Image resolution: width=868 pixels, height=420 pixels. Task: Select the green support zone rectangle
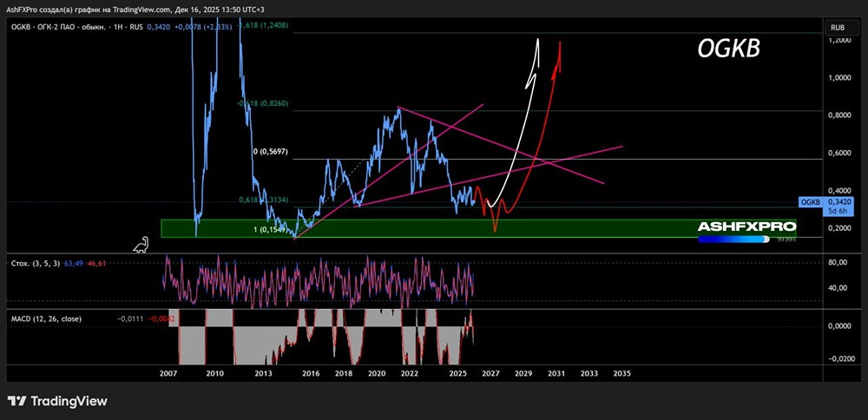click(x=478, y=228)
